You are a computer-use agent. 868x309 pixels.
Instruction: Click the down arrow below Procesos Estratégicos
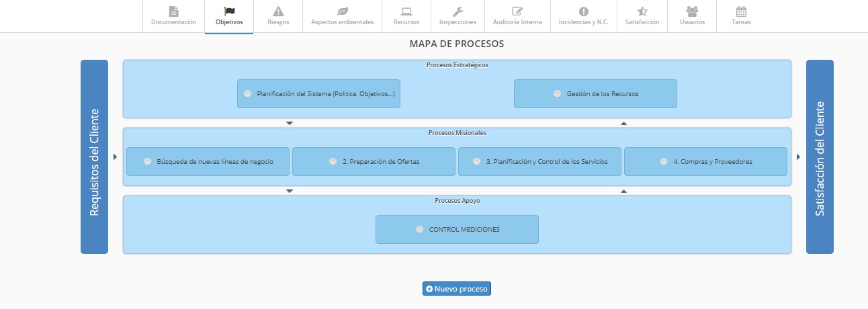[290, 124]
